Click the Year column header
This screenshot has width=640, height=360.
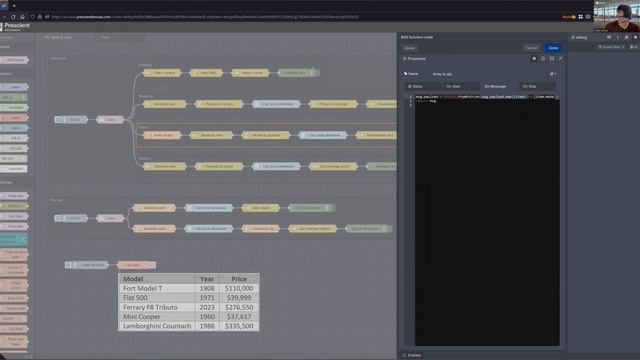pyautogui.click(x=207, y=279)
